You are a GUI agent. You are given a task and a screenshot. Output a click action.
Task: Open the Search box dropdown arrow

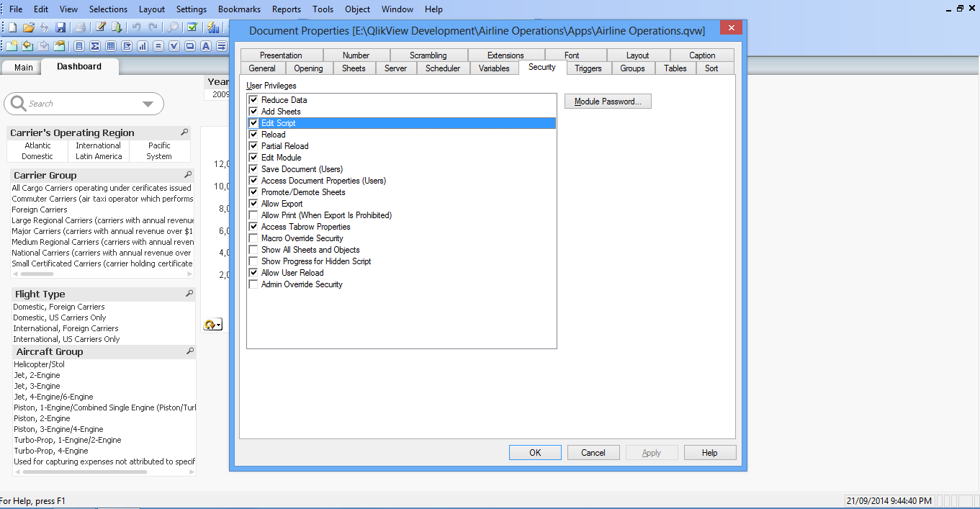[x=148, y=104]
